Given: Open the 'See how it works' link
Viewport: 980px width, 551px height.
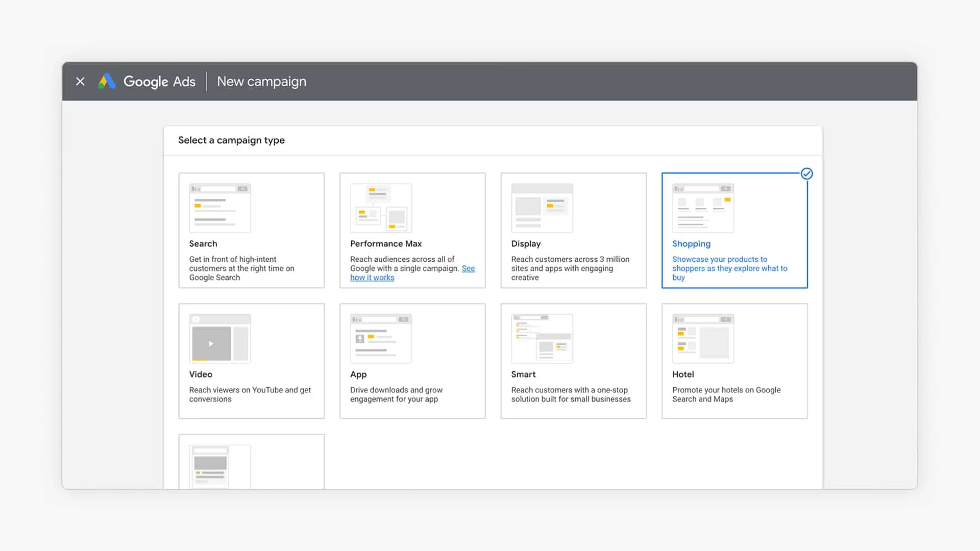Looking at the screenshot, I should tap(372, 278).
